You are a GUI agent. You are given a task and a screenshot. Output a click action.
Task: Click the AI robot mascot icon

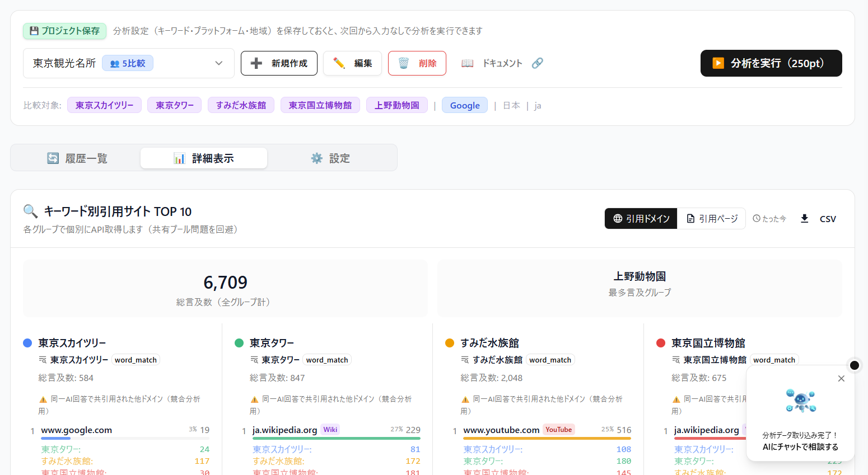coord(801,401)
